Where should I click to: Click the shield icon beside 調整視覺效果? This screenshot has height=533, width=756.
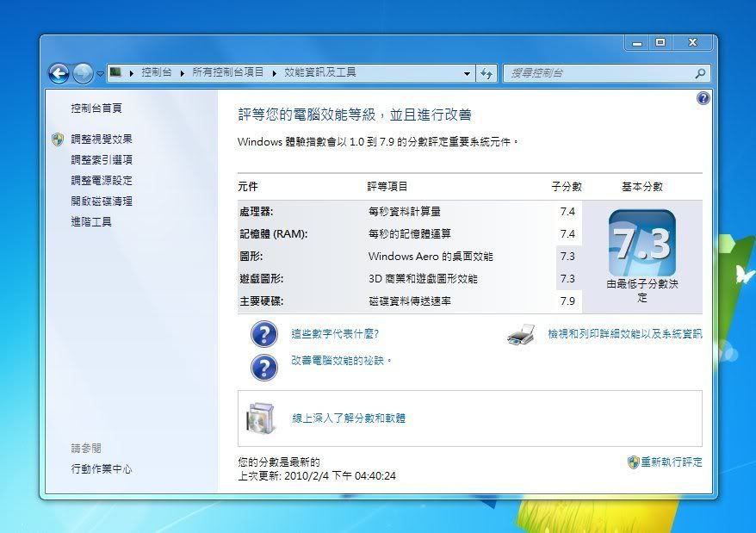point(58,139)
